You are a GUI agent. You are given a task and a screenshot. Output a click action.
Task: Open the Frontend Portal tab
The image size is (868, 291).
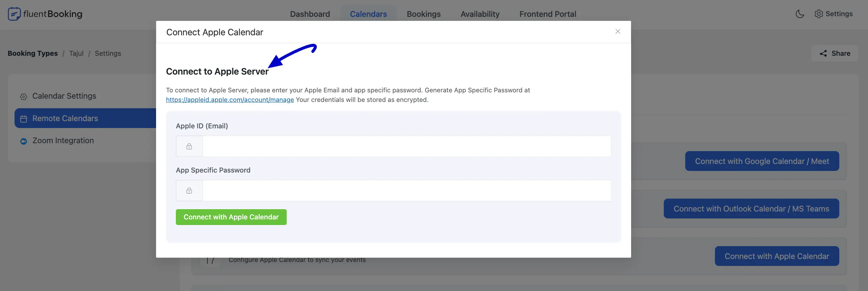[548, 14]
